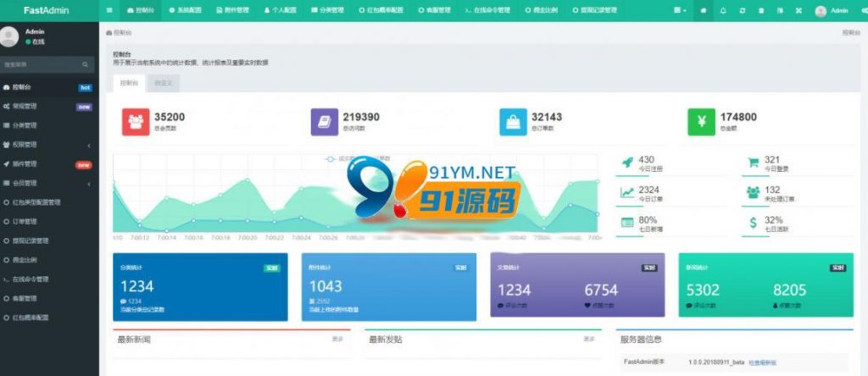Expand 权限管理 in sidebar

click(47, 145)
